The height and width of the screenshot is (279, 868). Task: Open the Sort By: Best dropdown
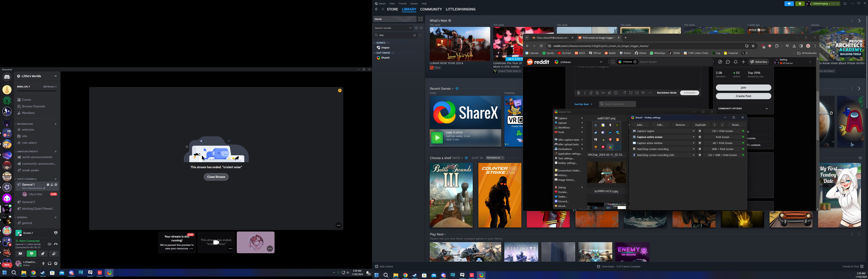[x=583, y=104]
